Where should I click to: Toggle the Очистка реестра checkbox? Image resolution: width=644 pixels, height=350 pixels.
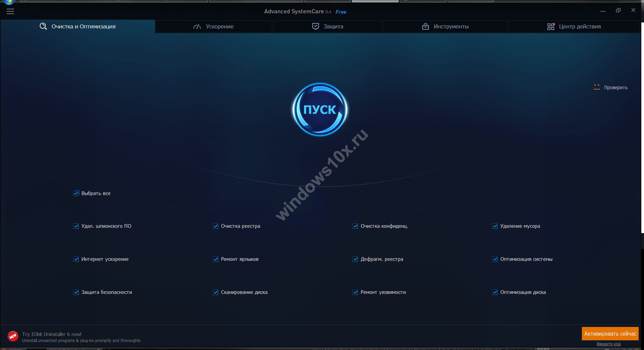pyautogui.click(x=215, y=226)
